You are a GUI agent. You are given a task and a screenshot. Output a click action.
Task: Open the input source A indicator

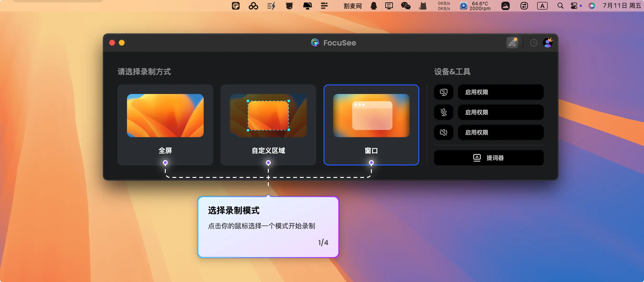(542, 6)
